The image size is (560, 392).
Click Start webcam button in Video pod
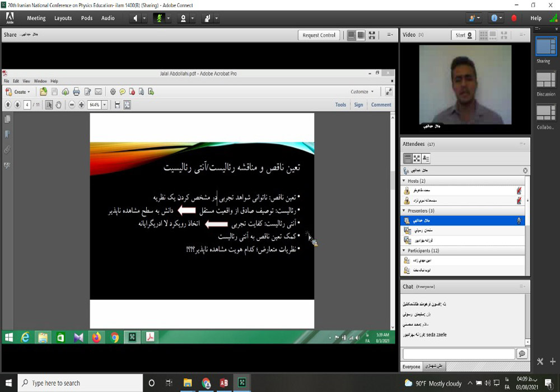click(x=463, y=35)
